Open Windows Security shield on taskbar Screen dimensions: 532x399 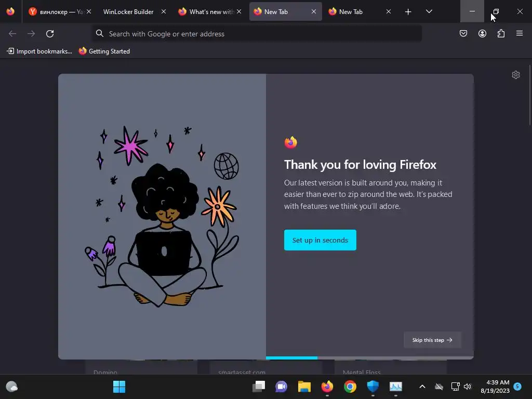[373, 387]
